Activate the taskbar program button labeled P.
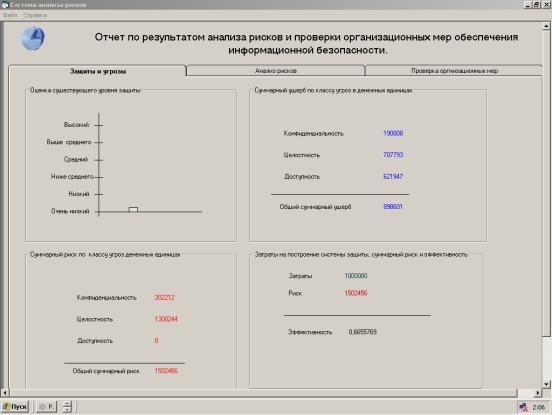This screenshot has width=552, height=415. (46, 407)
